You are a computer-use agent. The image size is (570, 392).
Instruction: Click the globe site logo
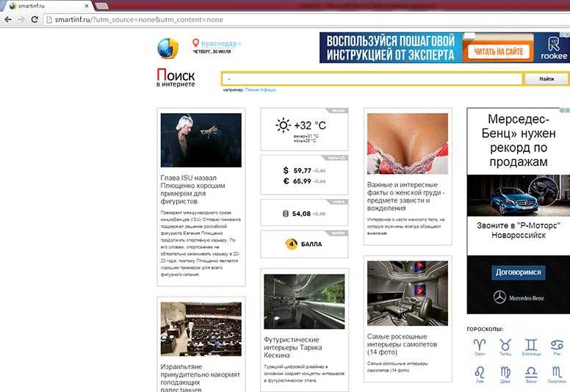coord(168,48)
